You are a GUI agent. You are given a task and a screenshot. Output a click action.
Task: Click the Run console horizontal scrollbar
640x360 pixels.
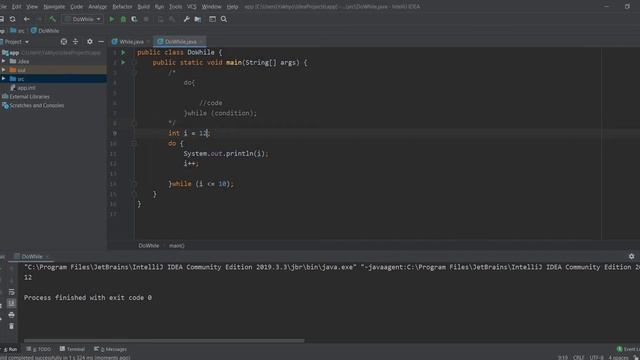pos(164,340)
